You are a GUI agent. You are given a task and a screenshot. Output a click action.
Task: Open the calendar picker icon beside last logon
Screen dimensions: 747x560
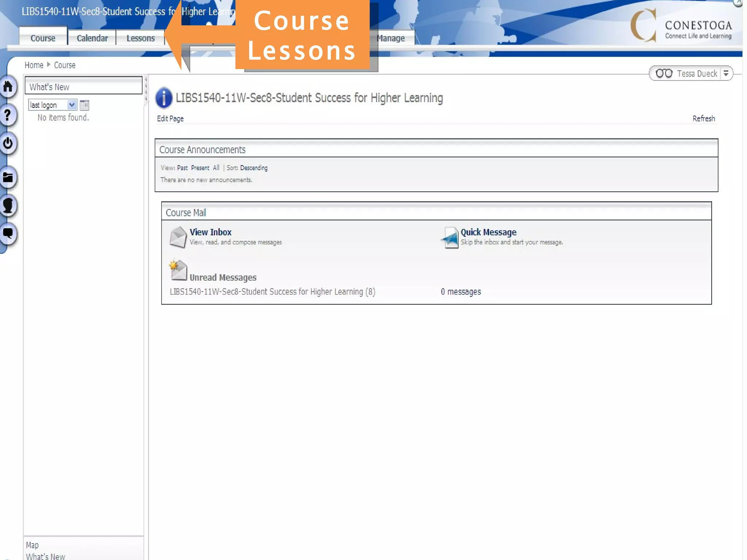pos(84,105)
